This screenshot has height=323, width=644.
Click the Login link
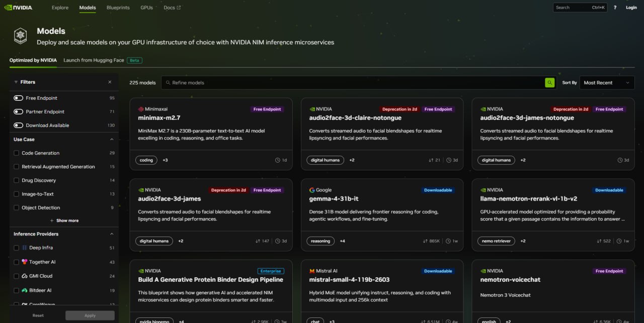(x=631, y=8)
